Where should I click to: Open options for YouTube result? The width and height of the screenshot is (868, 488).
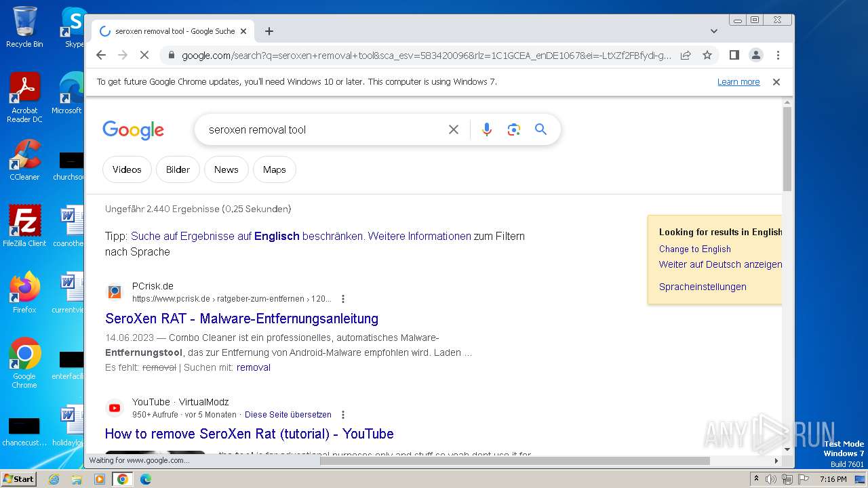point(343,415)
